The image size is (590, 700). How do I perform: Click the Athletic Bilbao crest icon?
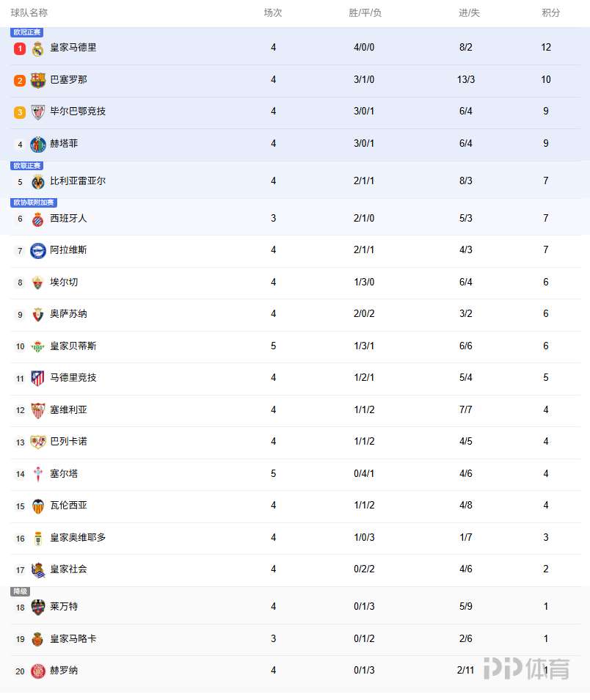[38, 112]
